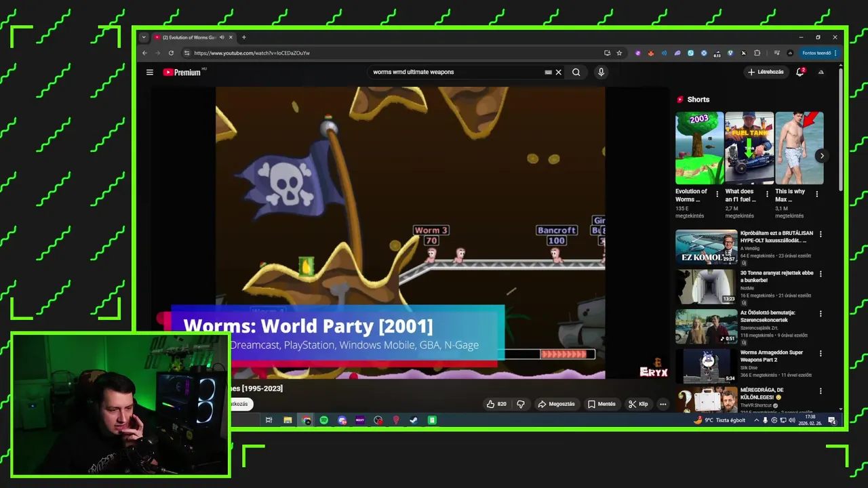Show hidden system tray icons chevron
This screenshot has width=868, height=488.
coord(757,420)
